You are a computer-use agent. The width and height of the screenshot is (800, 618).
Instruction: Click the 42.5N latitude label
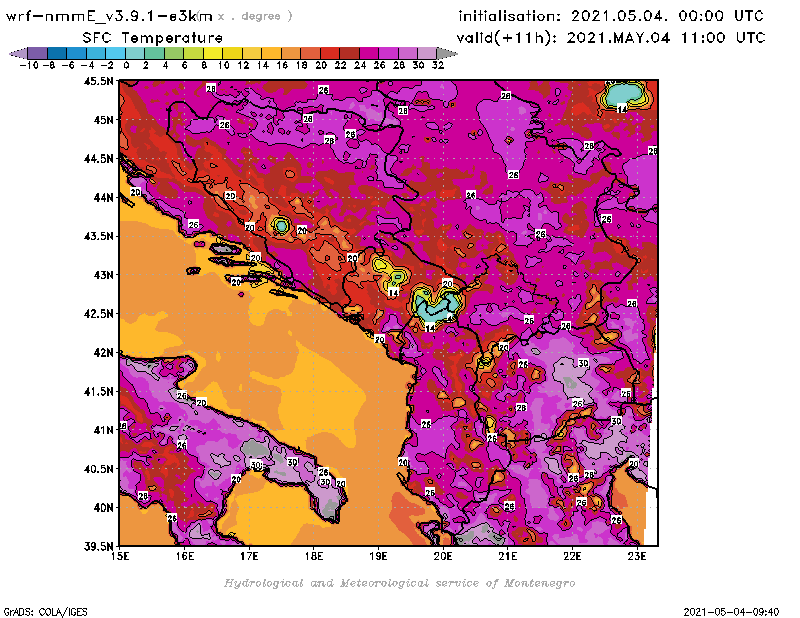pos(98,314)
